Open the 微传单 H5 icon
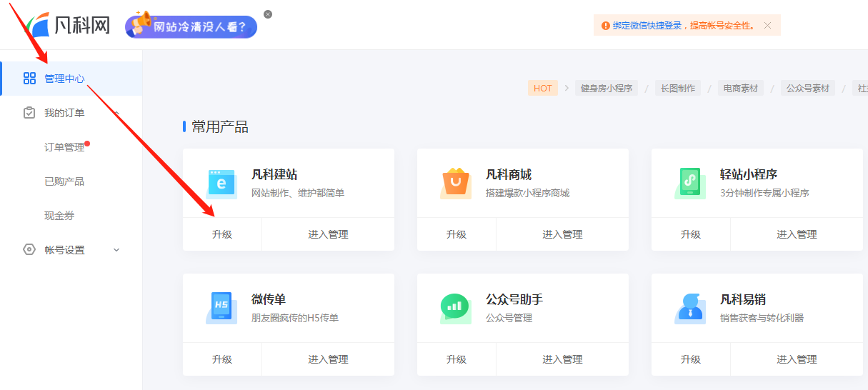 click(221, 308)
